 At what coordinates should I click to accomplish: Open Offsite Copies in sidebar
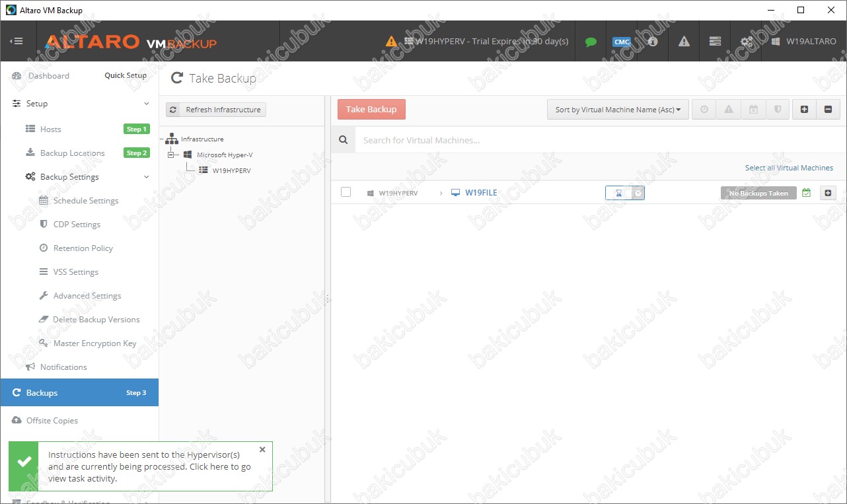click(52, 421)
